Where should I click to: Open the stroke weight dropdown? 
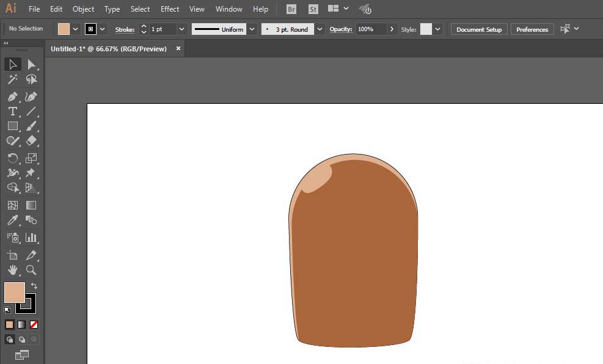(181, 29)
